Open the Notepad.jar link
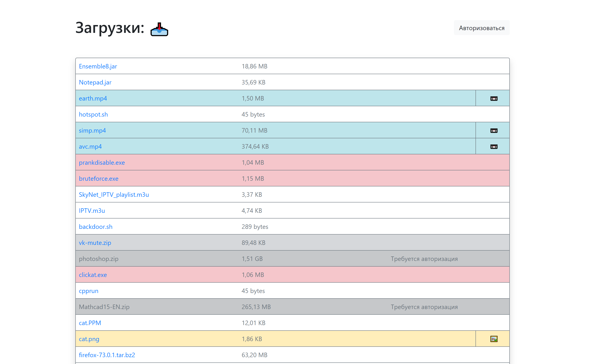Image resolution: width=589 pixels, height=364 pixels. point(95,82)
